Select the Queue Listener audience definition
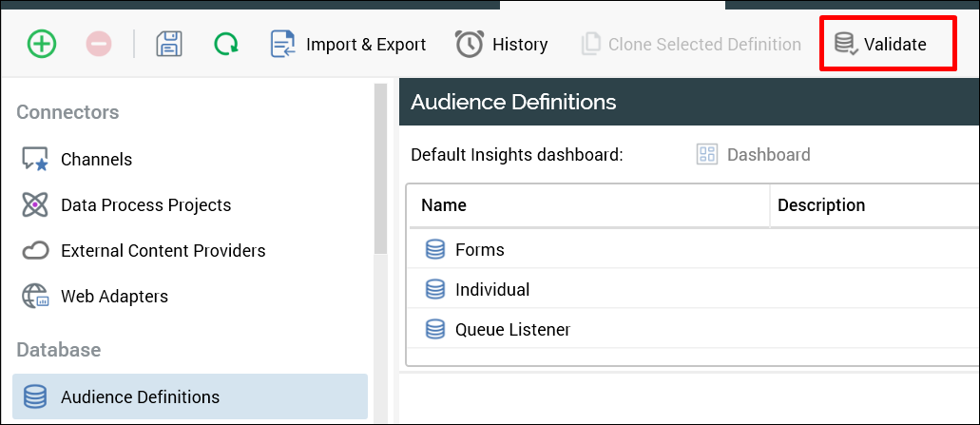Screen dimensions: 980x425 (512, 330)
